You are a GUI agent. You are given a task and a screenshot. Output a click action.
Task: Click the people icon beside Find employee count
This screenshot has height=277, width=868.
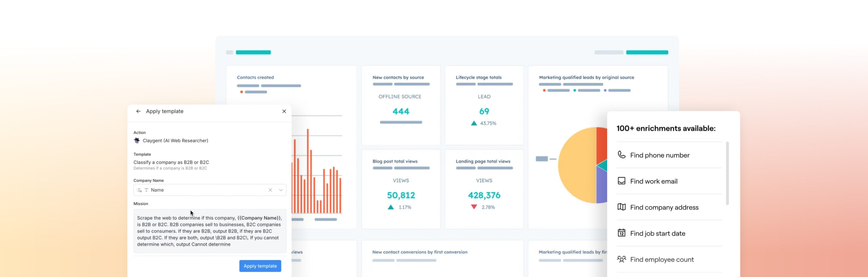[x=622, y=259]
